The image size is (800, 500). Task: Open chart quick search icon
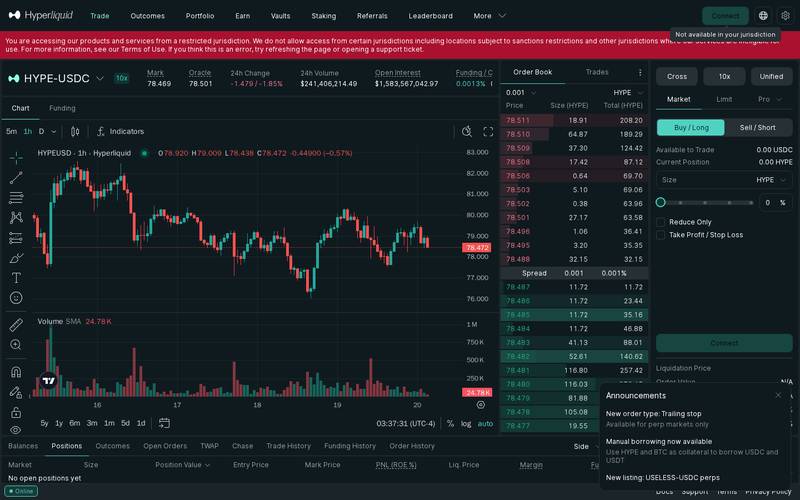pos(467,132)
